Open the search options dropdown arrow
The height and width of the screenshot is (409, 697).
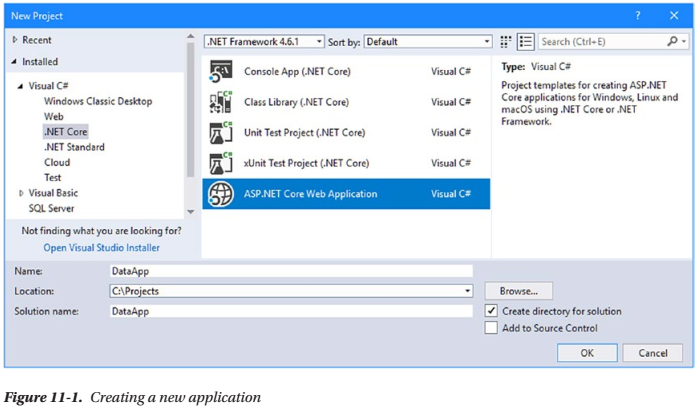[x=684, y=42]
